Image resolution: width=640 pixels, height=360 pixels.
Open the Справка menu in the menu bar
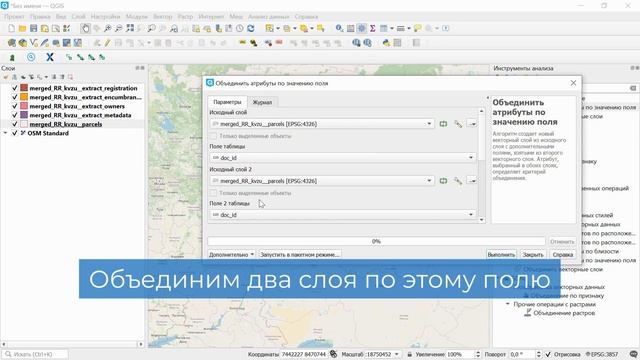(306, 17)
